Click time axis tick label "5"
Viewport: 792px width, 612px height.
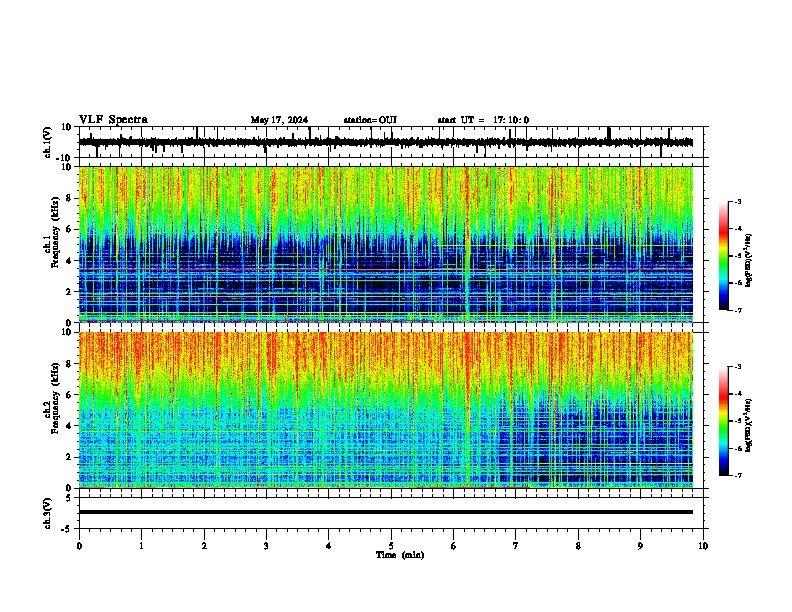click(x=391, y=546)
